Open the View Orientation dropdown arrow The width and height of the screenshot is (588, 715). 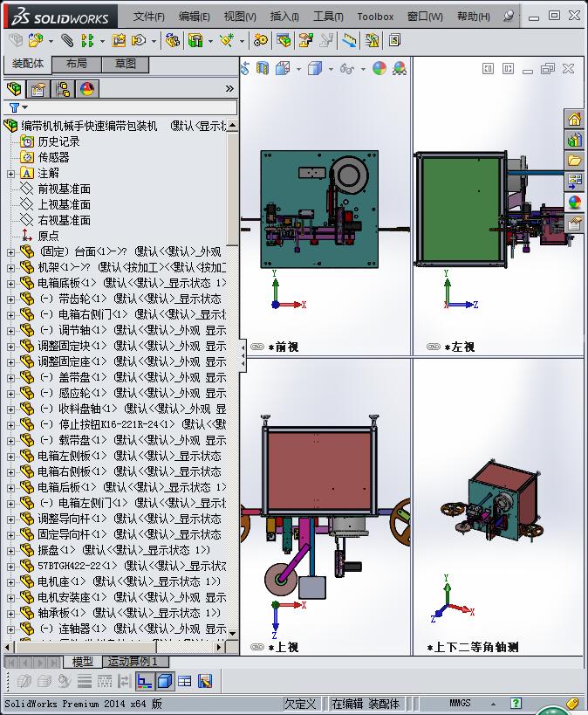(x=298, y=69)
